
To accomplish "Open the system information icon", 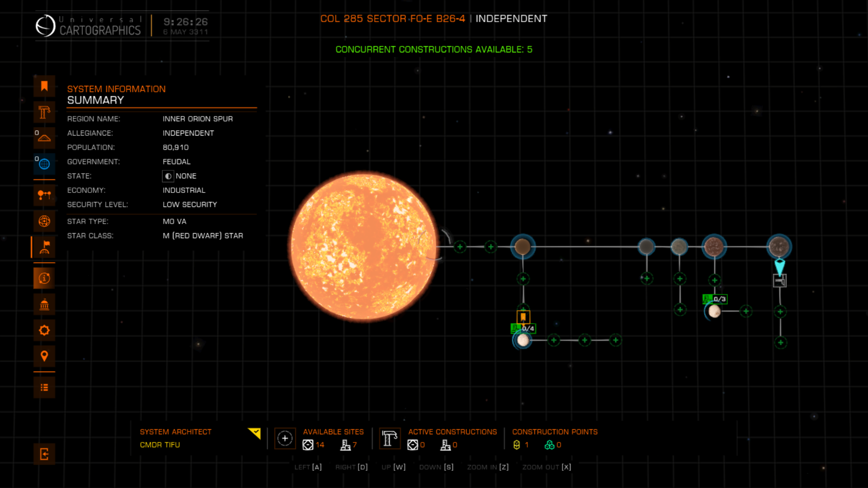I will pyautogui.click(x=44, y=278).
